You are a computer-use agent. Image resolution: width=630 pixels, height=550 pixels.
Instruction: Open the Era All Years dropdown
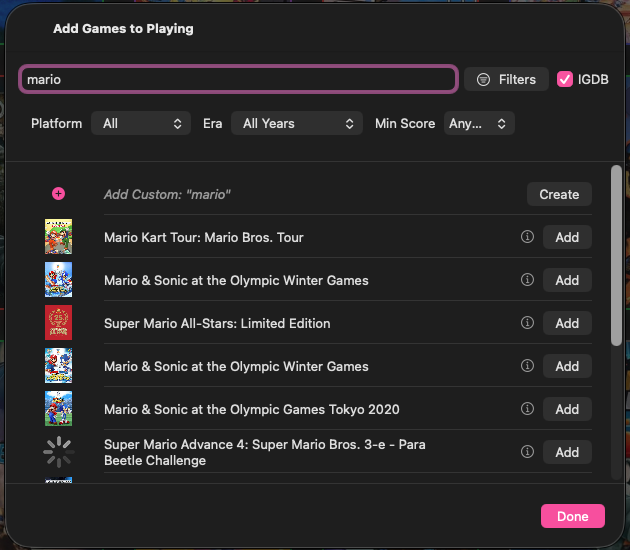click(x=297, y=123)
